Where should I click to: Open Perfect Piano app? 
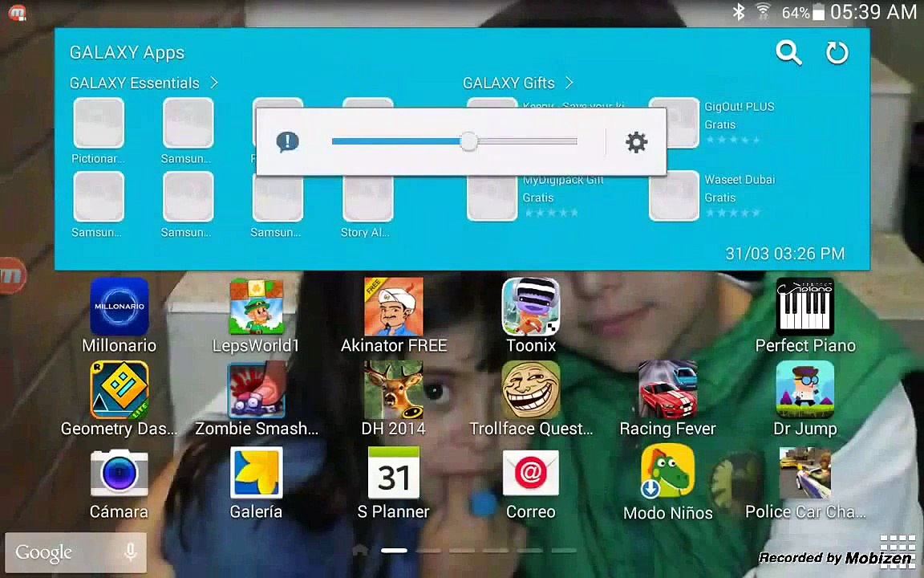[805, 307]
